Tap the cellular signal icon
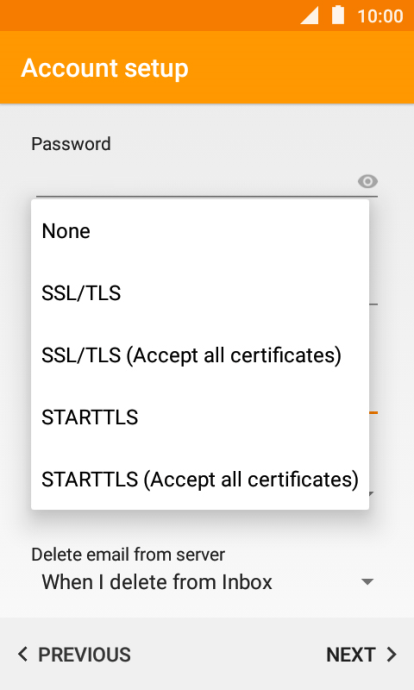The image size is (414, 690). (310, 15)
